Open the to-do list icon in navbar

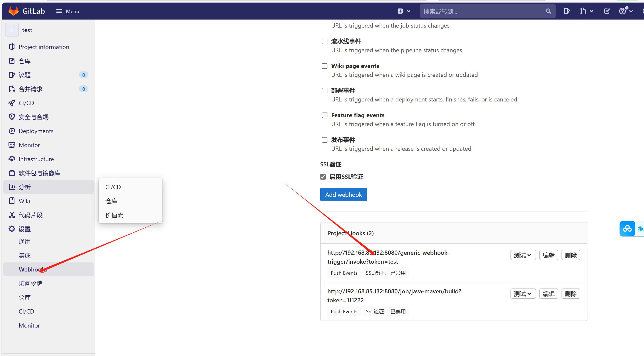(x=607, y=11)
